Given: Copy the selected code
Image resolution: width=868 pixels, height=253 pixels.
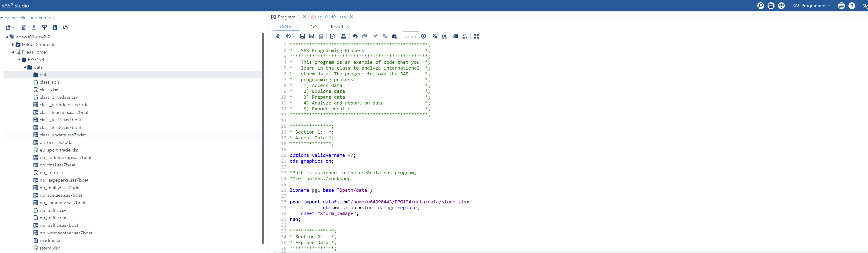Looking at the screenshot, I should (x=385, y=36).
